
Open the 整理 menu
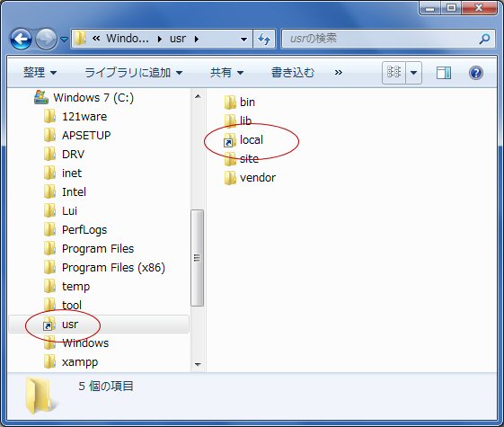40,73
